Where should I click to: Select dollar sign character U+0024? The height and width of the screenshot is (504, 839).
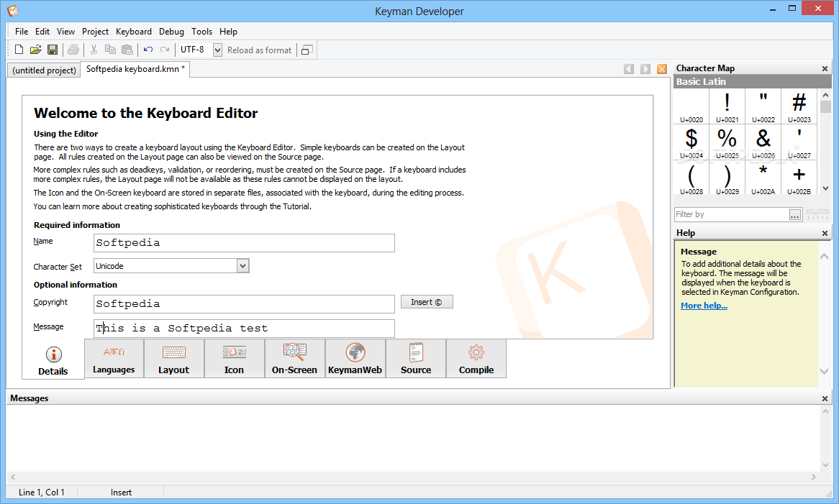coord(691,142)
